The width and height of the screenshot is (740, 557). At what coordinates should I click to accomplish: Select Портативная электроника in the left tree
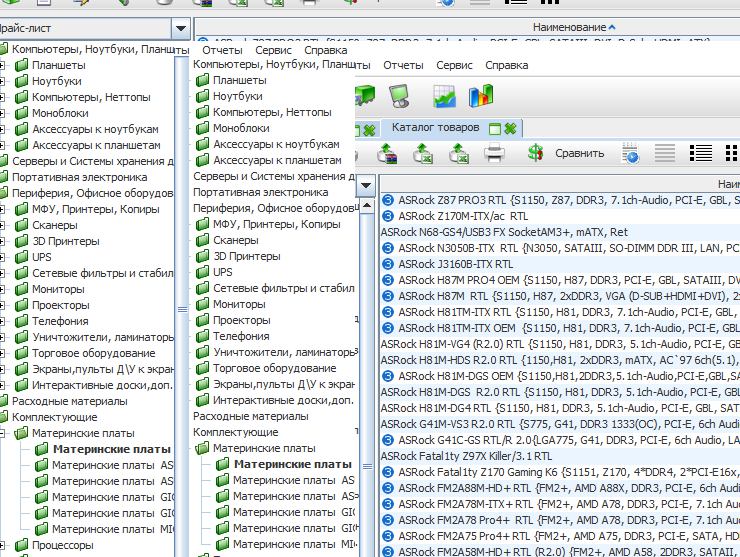point(79,177)
